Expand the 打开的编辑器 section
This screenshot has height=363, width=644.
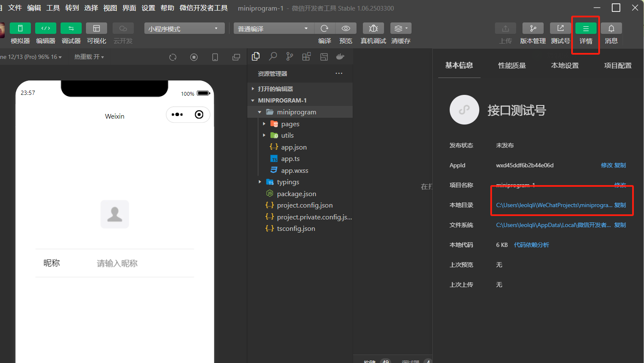pyautogui.click(x=300, y=89)
